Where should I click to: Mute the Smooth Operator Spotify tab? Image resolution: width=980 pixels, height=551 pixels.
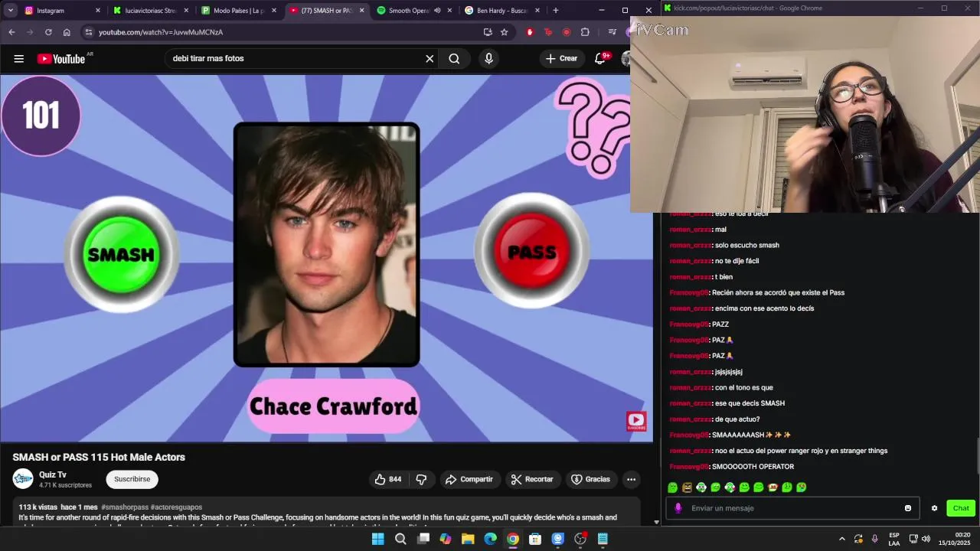(437, 11)
